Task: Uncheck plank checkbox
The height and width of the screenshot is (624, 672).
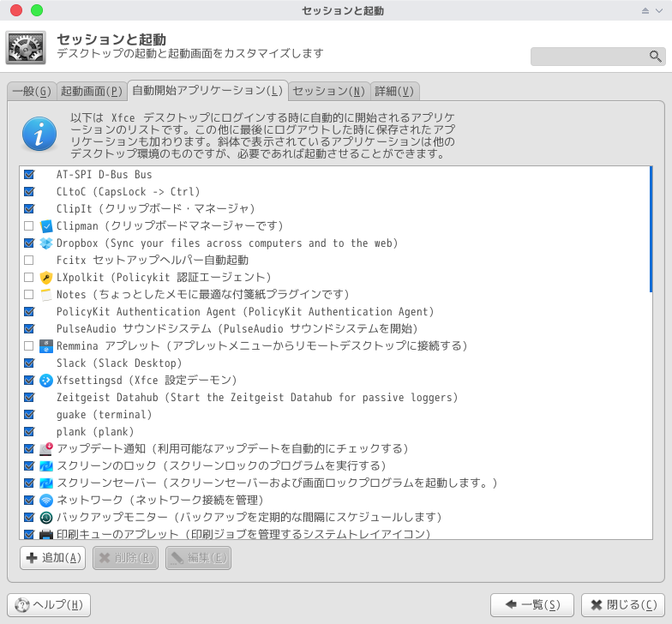Action: [29, 432]
